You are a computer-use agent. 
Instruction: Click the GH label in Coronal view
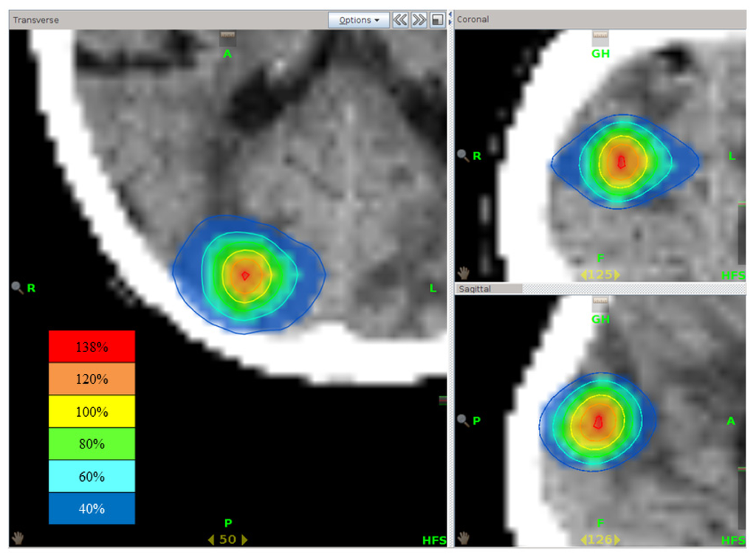600,53
